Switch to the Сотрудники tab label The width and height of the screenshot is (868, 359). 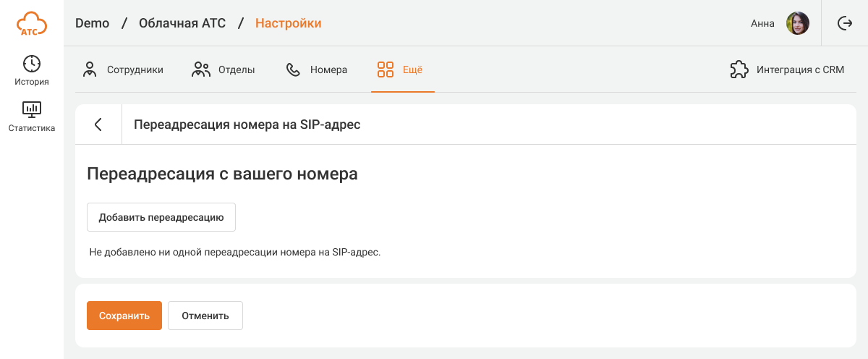click(x=135, y=70)
